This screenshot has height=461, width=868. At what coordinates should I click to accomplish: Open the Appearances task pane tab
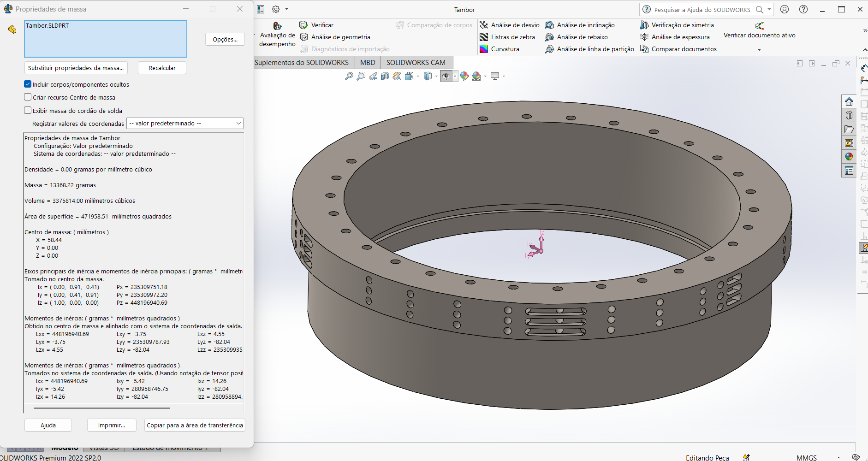(849, 157)
